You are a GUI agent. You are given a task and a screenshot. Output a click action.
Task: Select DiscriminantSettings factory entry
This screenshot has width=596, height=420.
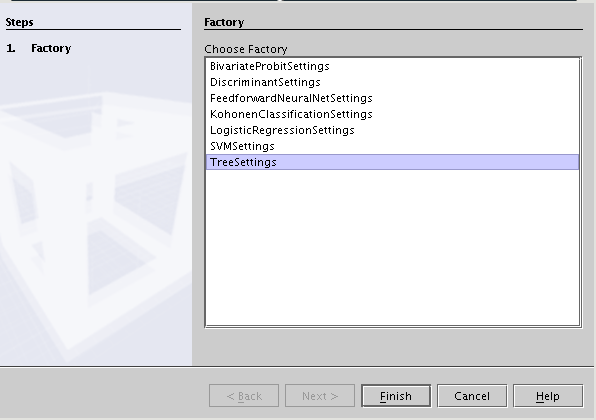pos(392,82)
